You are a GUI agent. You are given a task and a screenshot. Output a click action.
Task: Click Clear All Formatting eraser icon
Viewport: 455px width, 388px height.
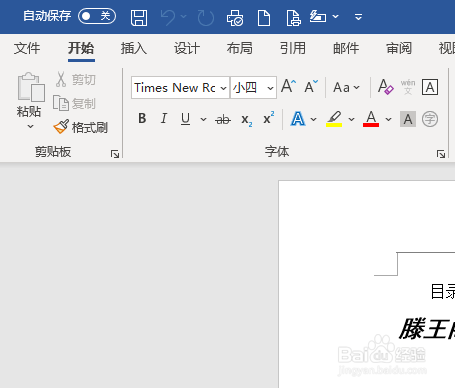point(385,87)
